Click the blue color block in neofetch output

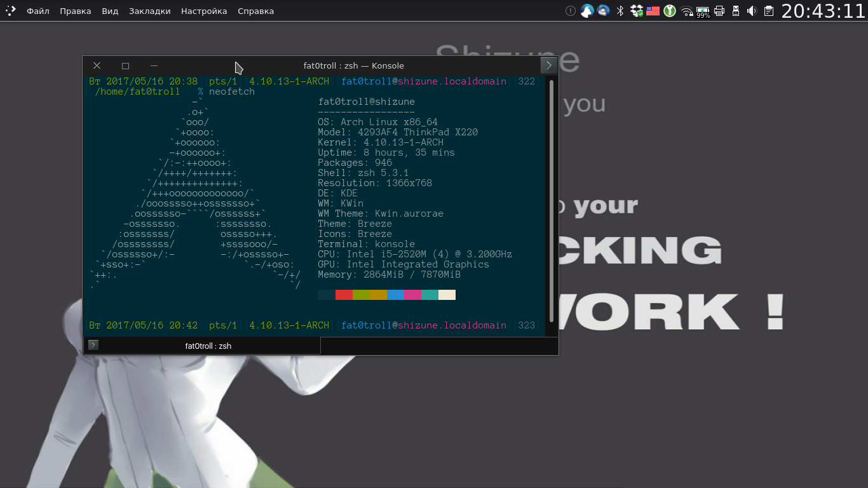click(x=395, y=295)
